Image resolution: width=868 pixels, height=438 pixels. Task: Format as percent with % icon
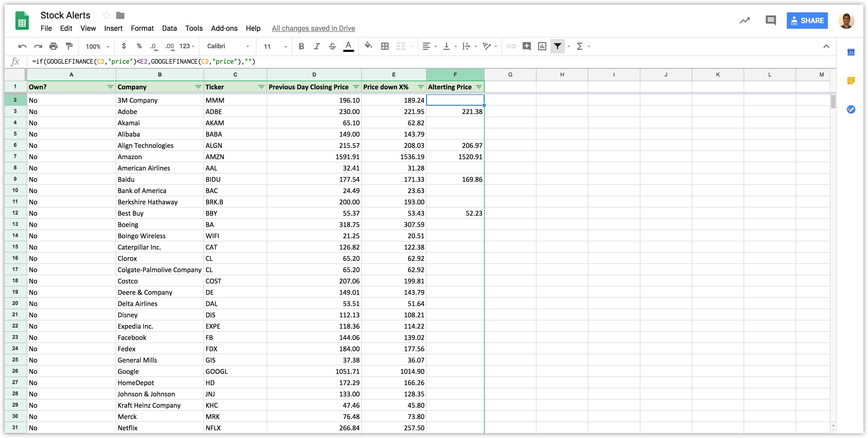(x=139, y=46)
